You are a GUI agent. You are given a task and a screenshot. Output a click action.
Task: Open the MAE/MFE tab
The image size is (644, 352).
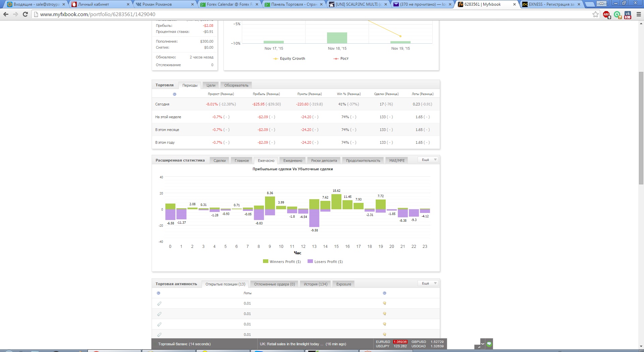(397, 161)
